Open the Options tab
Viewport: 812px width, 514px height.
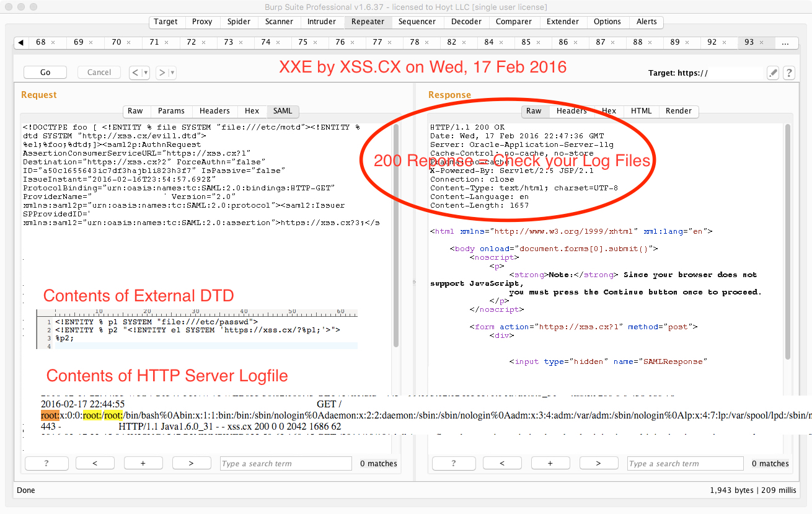pyautogui.click(x=607, y=22)
